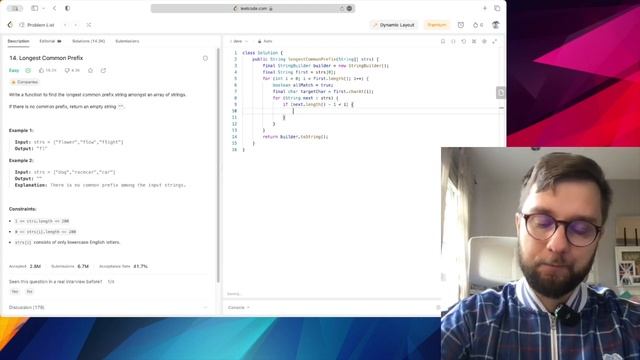
Task: Click the 'Constraints:' heading
Action: tap(22, 209)
